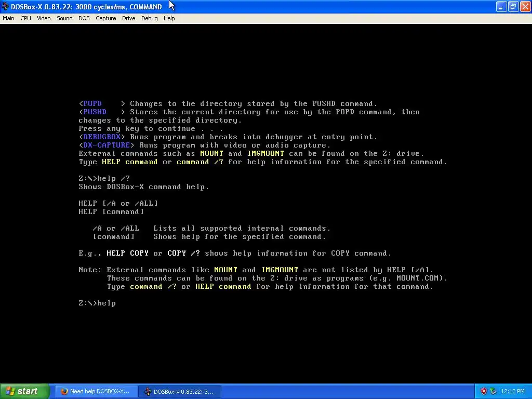532x399 pixels.
Task: Open the Debug menu
Action: [x=149, y=18]
